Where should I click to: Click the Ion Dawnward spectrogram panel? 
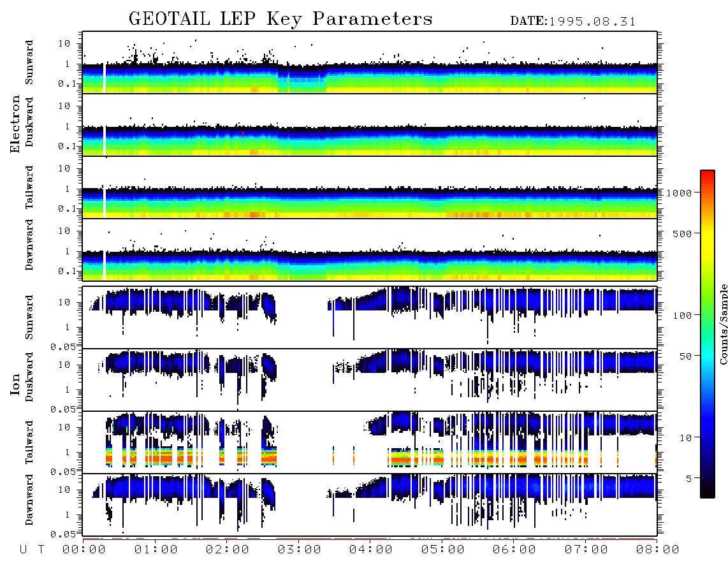tap(370, 504)
